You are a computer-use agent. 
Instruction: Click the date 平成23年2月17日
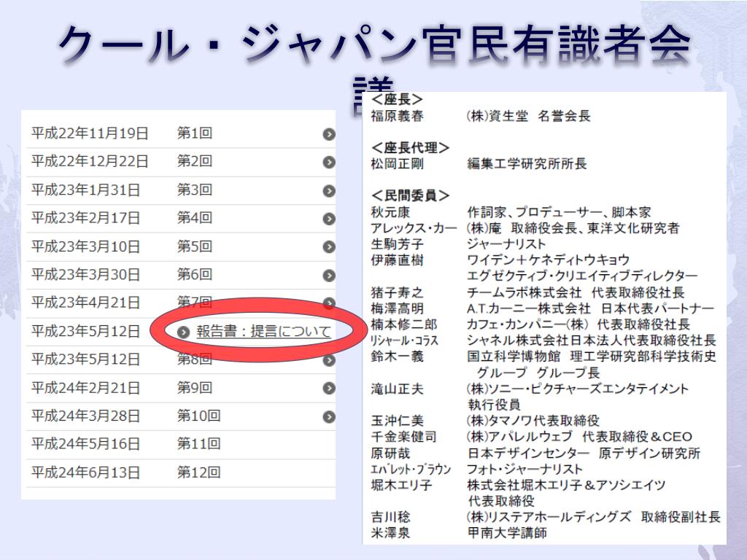click(85, 218)
